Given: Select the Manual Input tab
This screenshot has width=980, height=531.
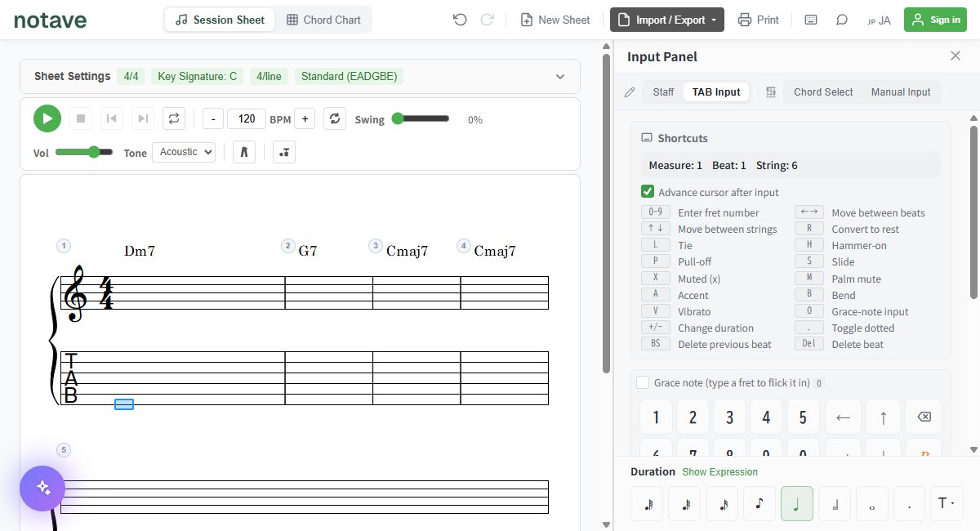Looking at the screenshot, I should tap(901, 92).
